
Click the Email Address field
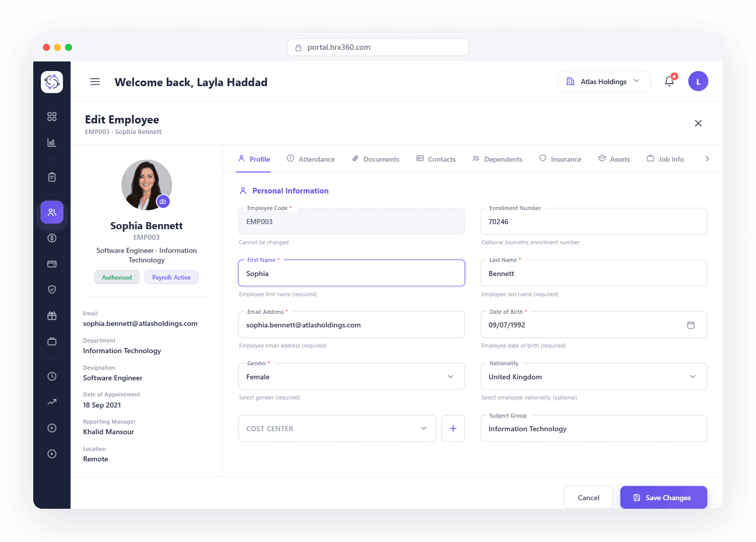pos(351,325)
